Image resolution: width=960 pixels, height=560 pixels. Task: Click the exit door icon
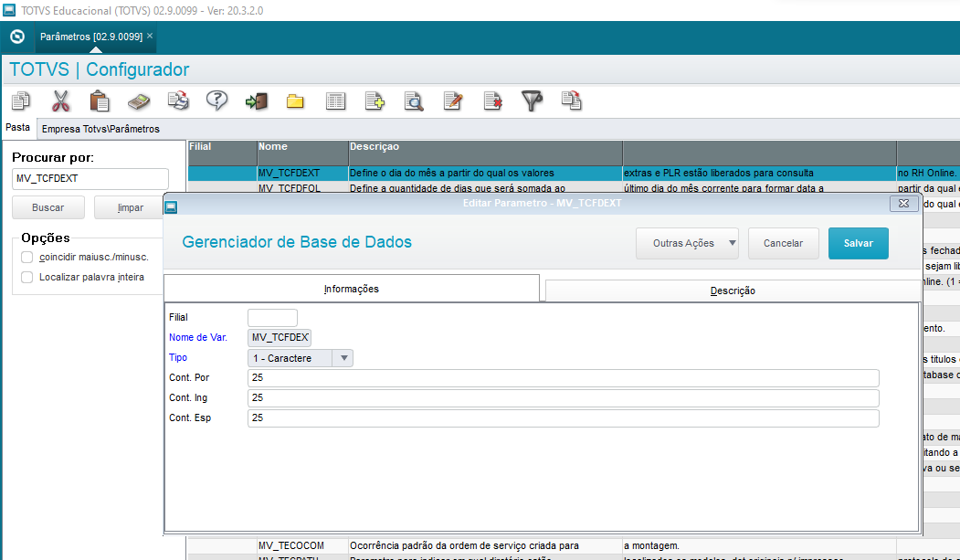(x=257, y=101)
